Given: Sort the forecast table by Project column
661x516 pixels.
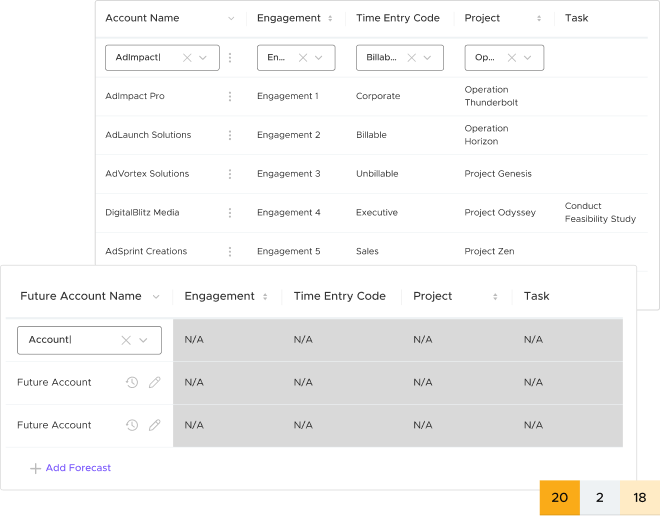Looking at the screenshot, I should [495, 297].
